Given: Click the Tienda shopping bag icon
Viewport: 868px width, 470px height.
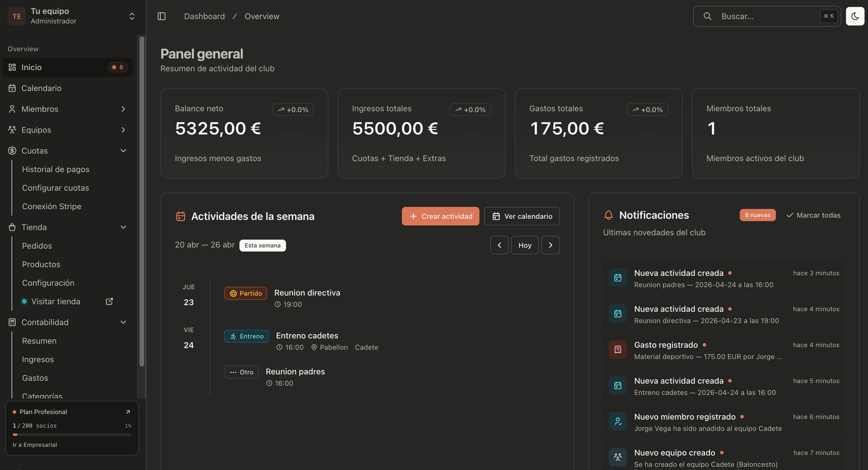Looking at the screenshot, I should tap(12, 227).
